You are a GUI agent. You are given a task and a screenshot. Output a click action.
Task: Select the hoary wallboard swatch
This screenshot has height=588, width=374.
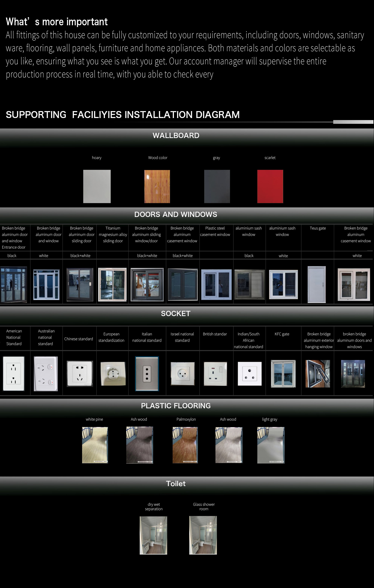tap(97, 186)
